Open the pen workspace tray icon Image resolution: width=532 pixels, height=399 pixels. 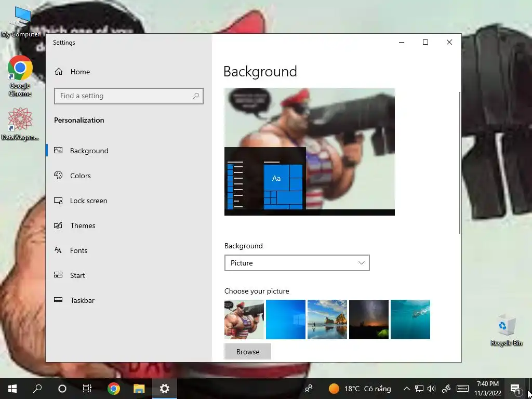click(x=446, y=389)
